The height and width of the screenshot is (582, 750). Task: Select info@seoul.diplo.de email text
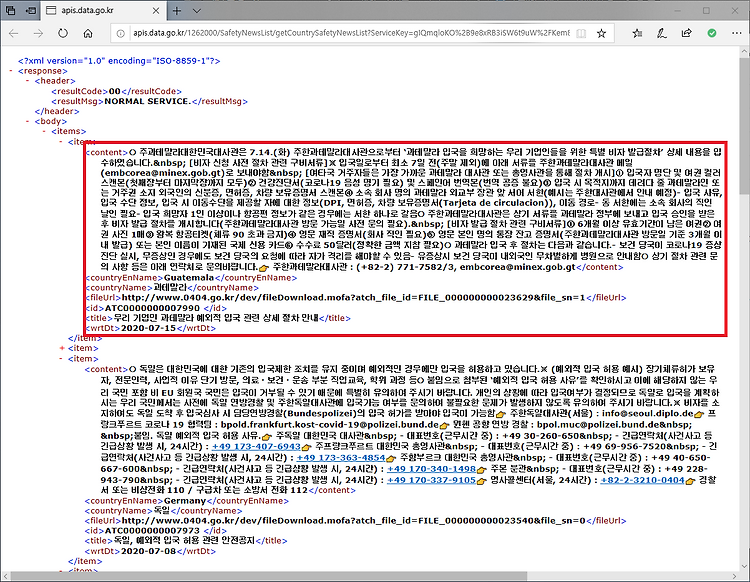[x=648, y=413]
